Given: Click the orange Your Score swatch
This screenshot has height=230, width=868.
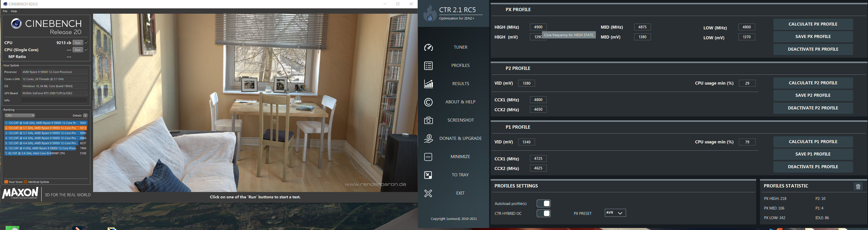Looking at the screenshot, I should (x=6, y=182).
